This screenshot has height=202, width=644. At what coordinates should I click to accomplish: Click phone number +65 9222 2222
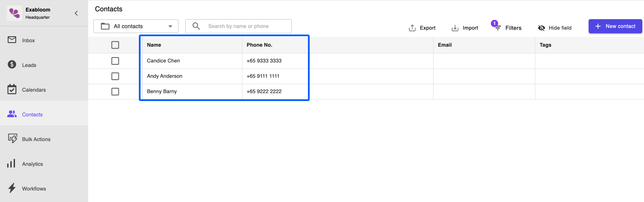coord(264,91)
